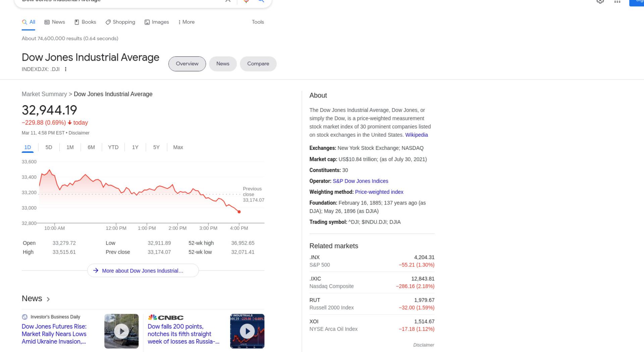This screenshot has height=352, width=644.
Task: Switch the chart to the 5D range
Action: pyautogui.click(x=49, y=147)
